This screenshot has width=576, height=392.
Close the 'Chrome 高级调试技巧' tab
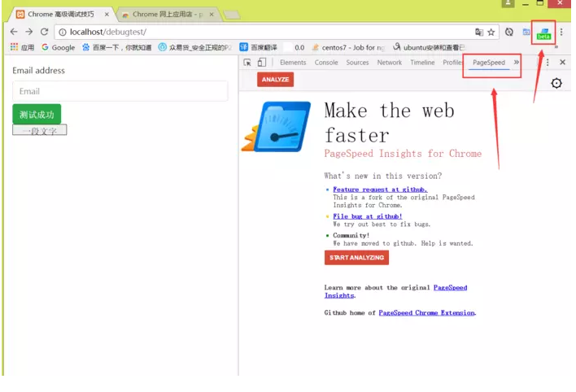point(107,15)
